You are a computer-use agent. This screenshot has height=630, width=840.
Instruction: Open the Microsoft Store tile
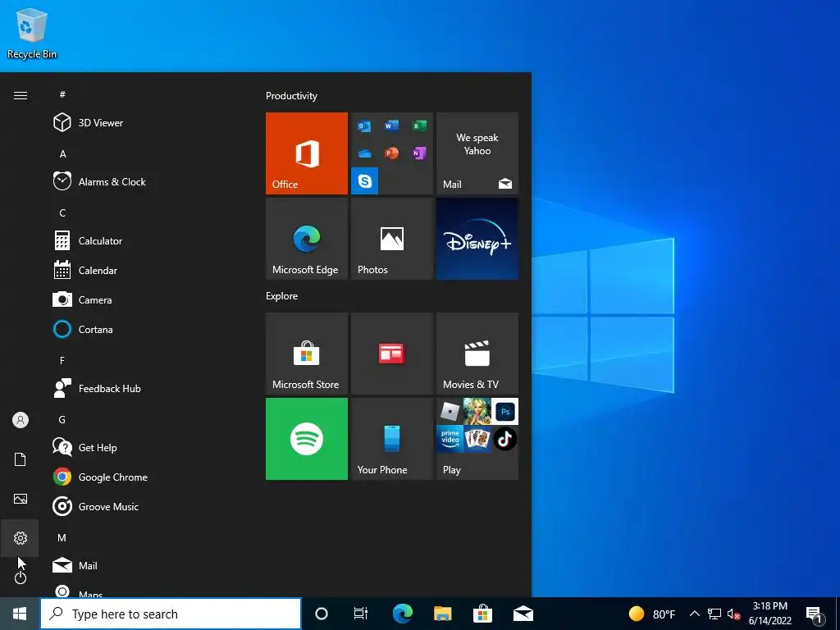[x=307, y=354]
